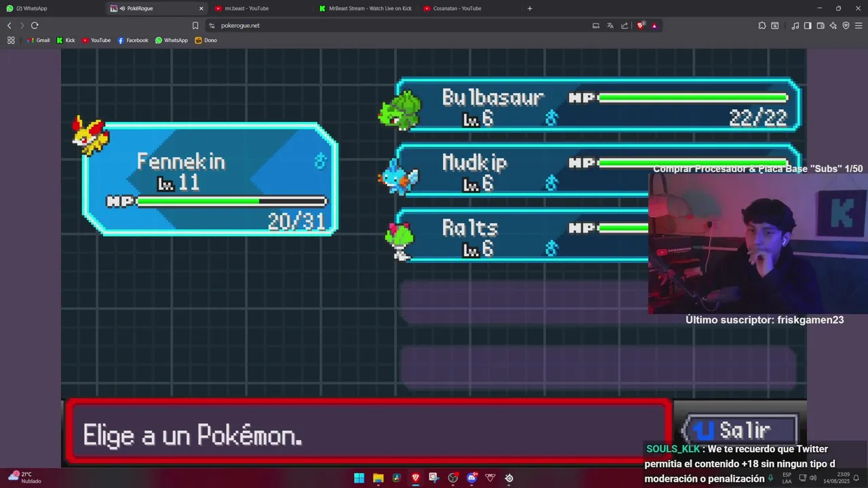Open the volume control in system tray
The width and height of the screenshot is (868, 488).
pyautogui.click(x=813, y=478)
